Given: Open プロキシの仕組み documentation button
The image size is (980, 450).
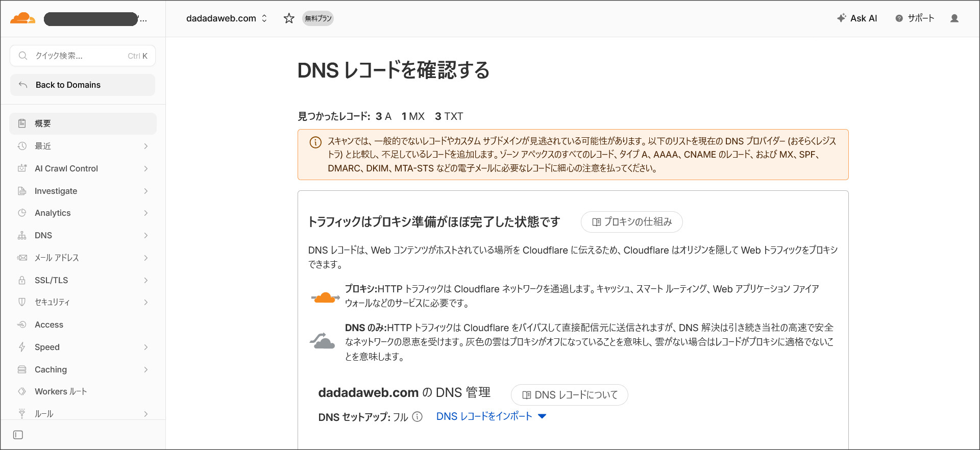Looking at the screenshot, I should pyautogui.click(x=631, y=222).
